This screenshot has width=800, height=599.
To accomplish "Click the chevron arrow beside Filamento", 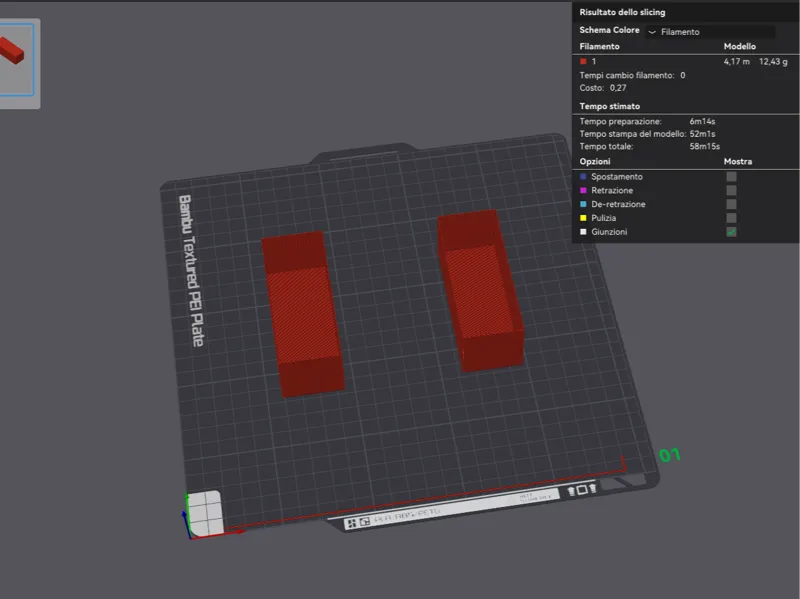I will click(x=652, y=32).
